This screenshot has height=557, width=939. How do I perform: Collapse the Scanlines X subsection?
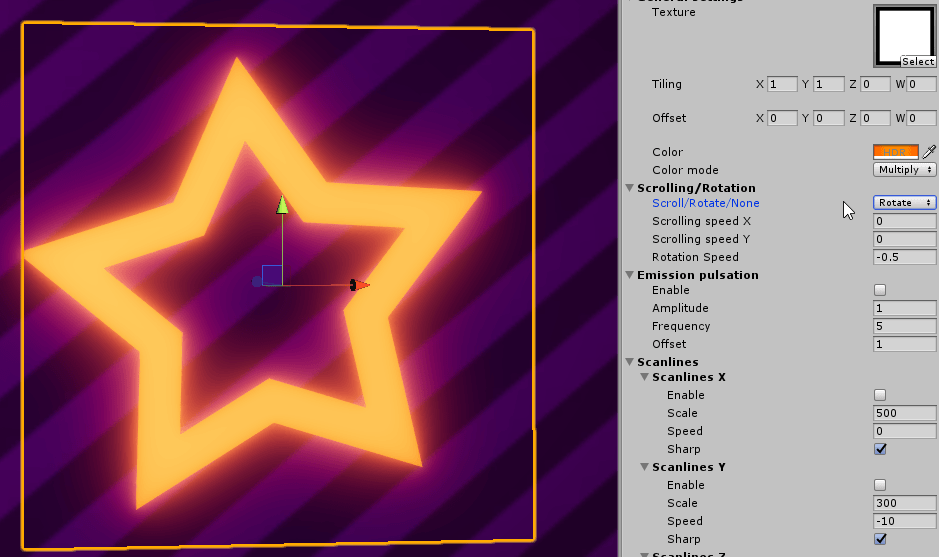[644, 377]
